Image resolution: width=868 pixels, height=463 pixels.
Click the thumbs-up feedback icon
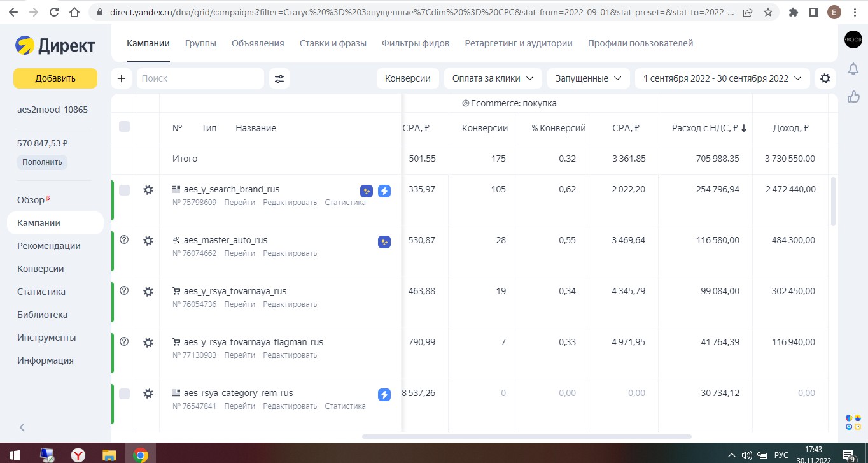[x=853, y=97]
